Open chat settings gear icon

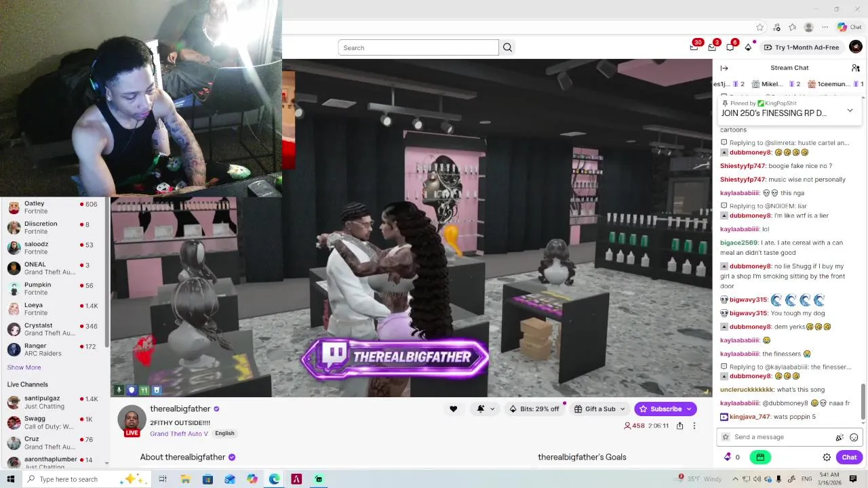pos(827,457)
